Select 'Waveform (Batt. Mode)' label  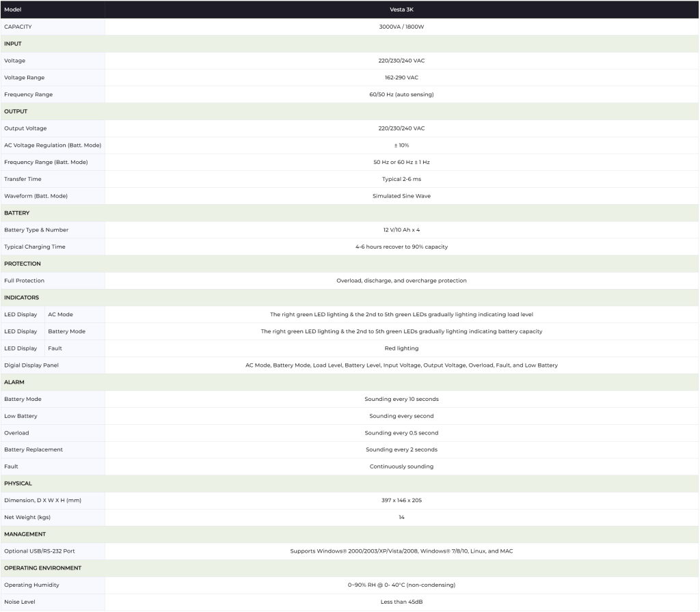coord(36,196)
